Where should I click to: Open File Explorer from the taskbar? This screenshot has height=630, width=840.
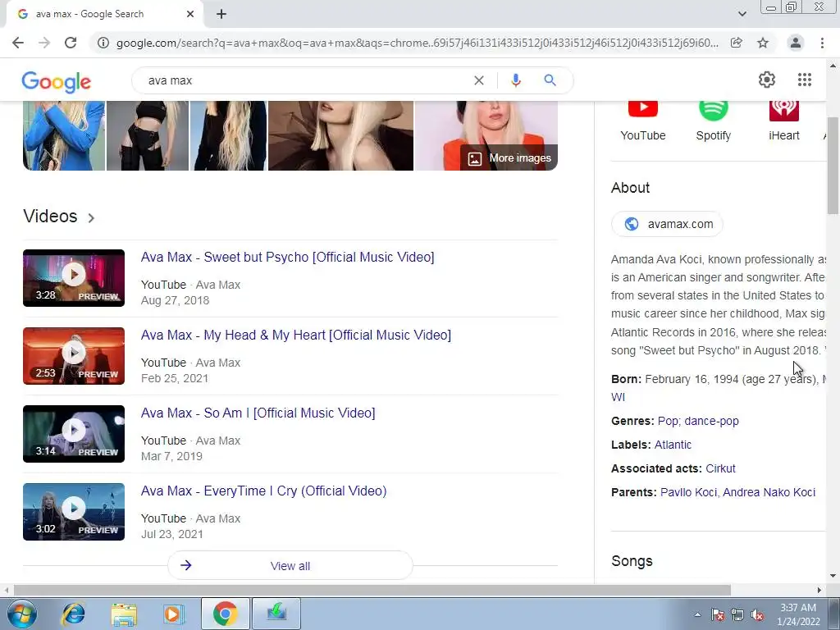click(124, 614)
